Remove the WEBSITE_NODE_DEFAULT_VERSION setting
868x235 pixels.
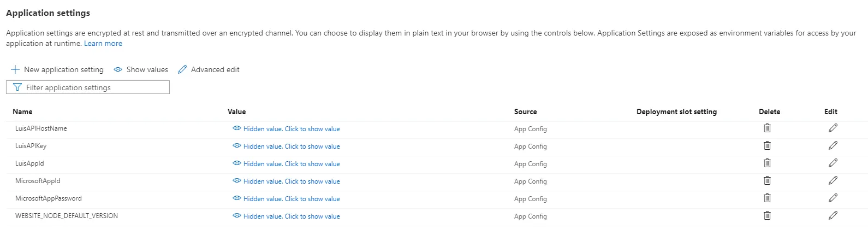tap(767, 216)
